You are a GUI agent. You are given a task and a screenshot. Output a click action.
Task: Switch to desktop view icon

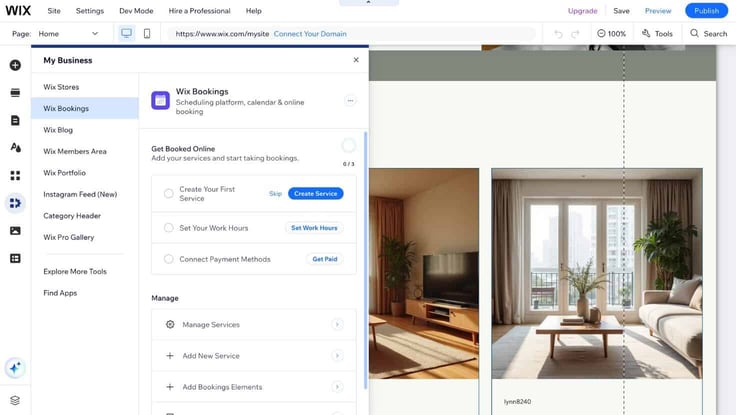click(126, 33)
